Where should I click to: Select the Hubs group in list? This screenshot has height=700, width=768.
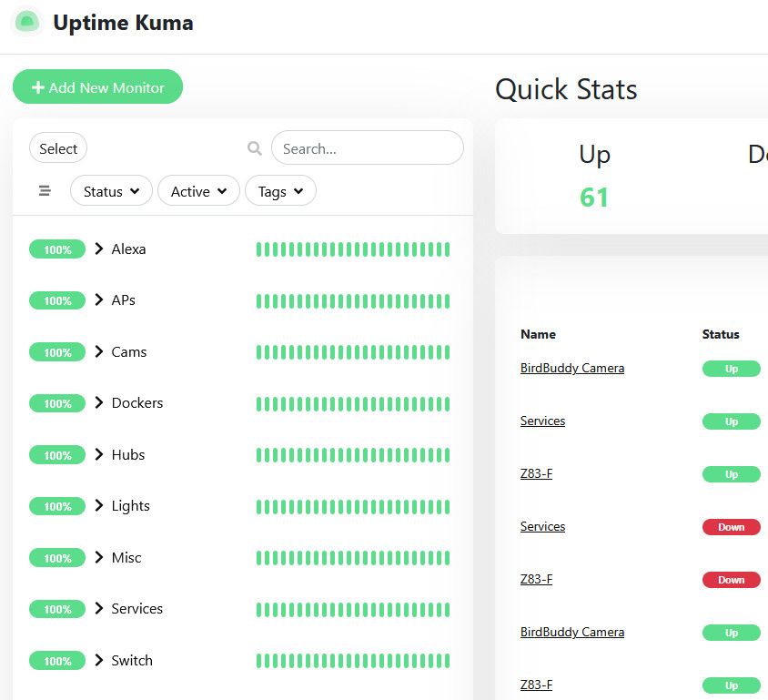click(x=128, y=455)
